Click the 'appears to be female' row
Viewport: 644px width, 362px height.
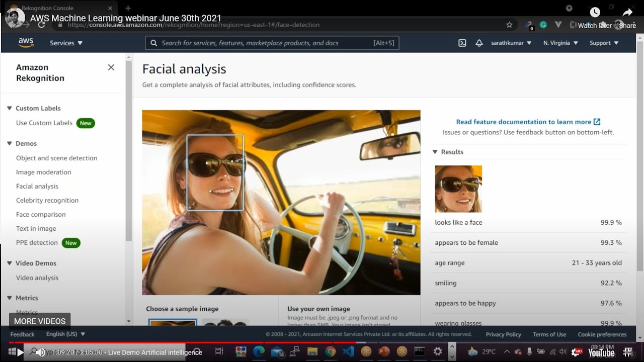pyautogui.click(x=528, y=242)
